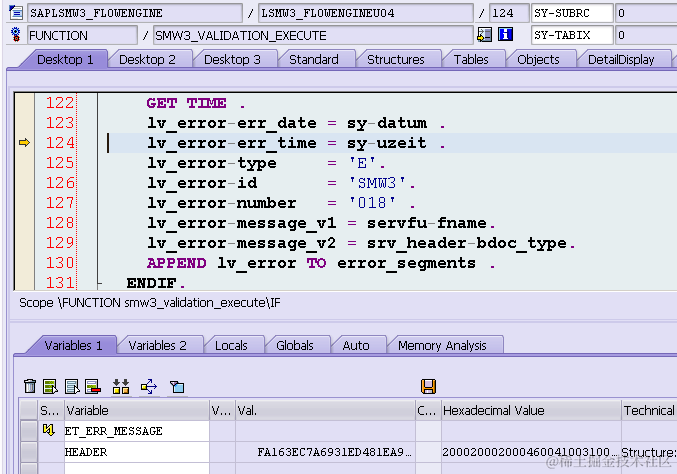Click the GET TIME statement
Screen dimensions: 677x474
[186, 103]
